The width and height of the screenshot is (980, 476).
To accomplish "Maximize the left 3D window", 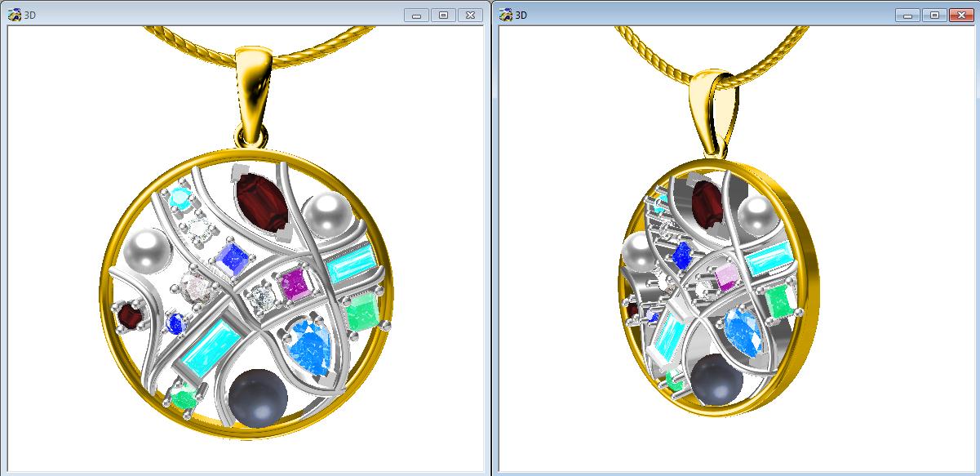I will pyautogui.click(x=443, y=15).
